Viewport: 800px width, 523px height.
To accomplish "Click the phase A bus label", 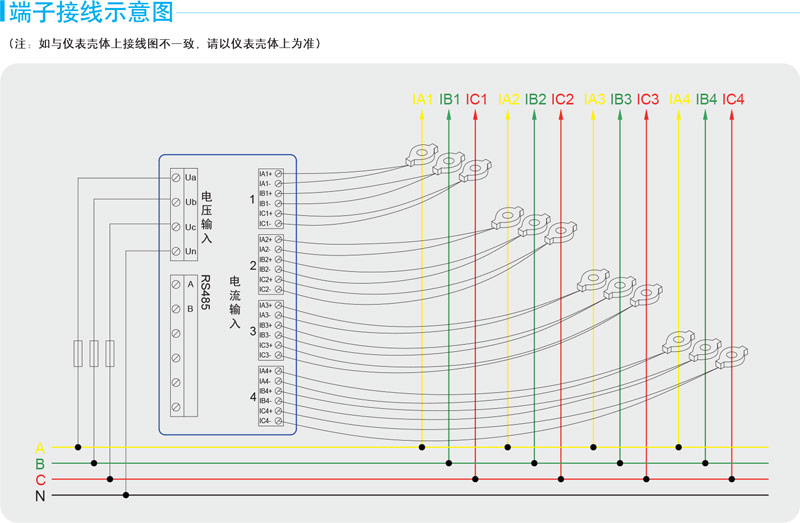I will (40, 447).
